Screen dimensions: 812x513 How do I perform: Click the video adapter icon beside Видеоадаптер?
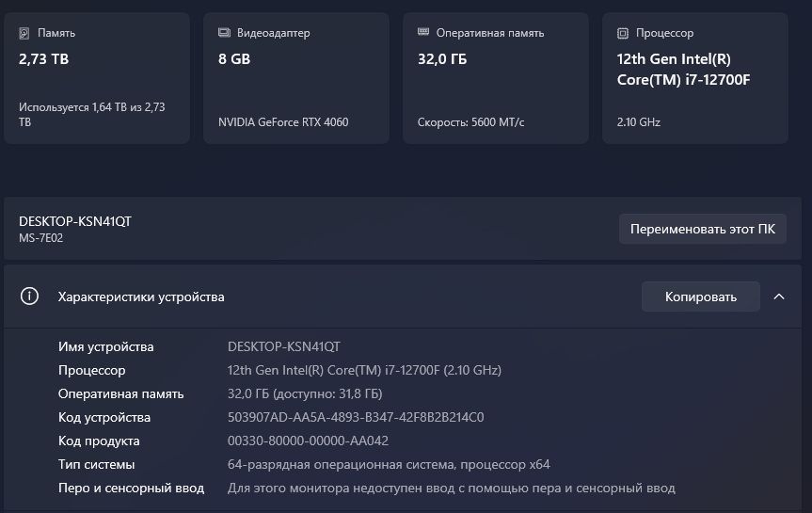(x=224, y=33)
